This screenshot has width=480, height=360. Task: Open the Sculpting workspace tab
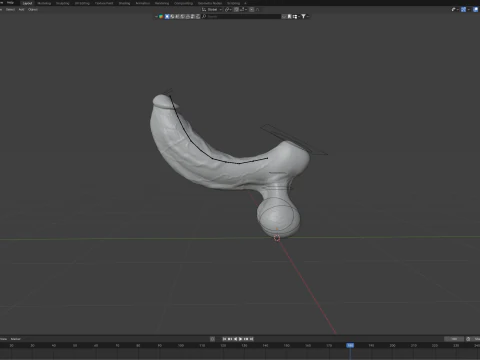point(62,3)
